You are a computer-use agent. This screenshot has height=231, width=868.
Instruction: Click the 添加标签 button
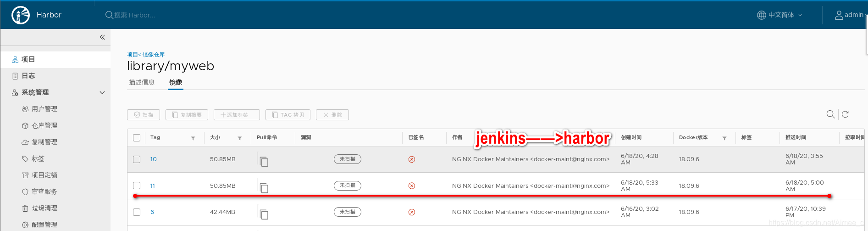[237, 115]
